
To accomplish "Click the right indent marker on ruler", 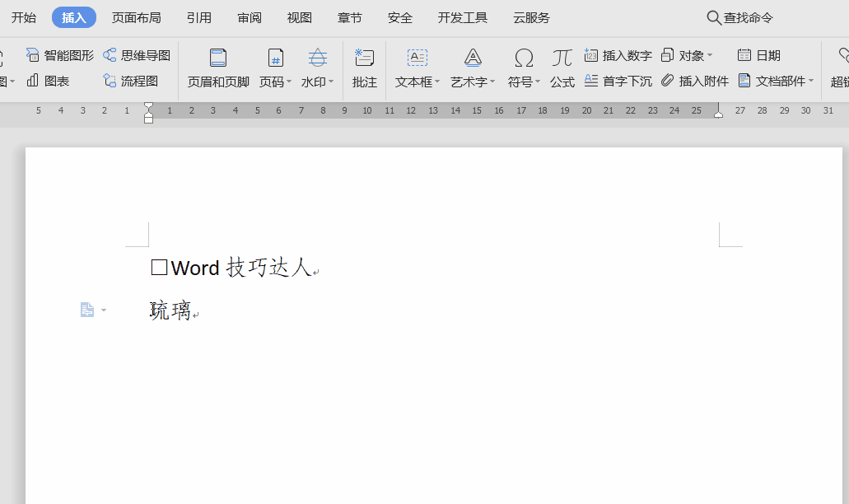I will (719, 113).
